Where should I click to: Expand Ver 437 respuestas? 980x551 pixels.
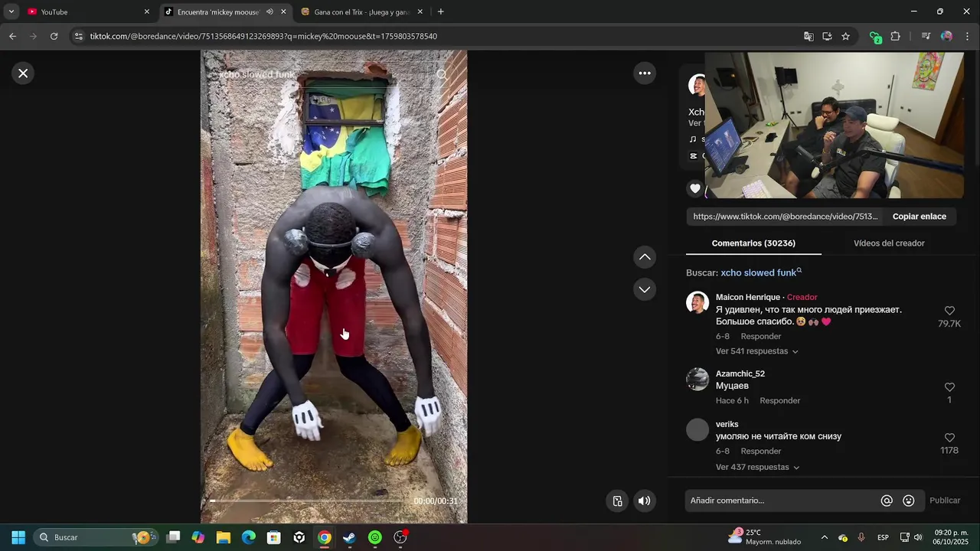pos(757,468)
